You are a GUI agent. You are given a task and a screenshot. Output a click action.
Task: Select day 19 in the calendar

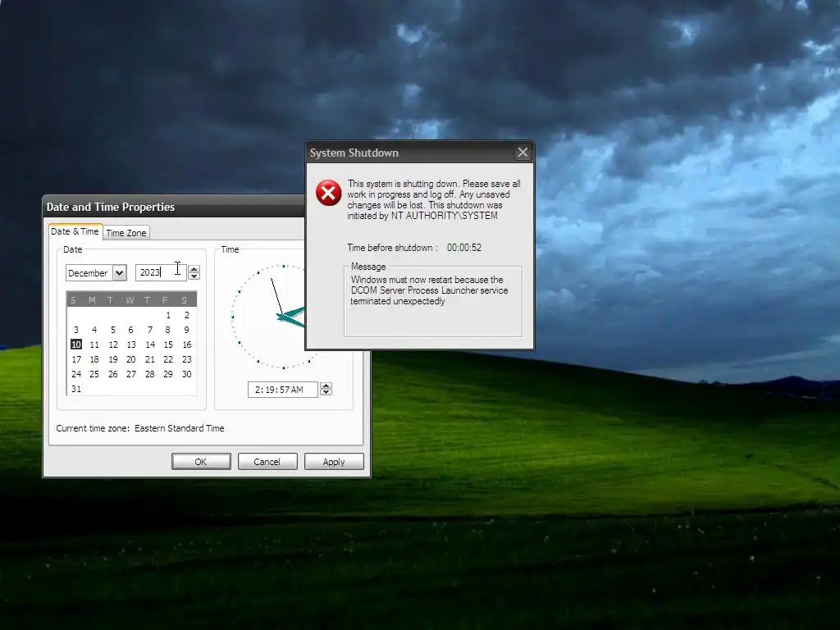tap(113, 359)
